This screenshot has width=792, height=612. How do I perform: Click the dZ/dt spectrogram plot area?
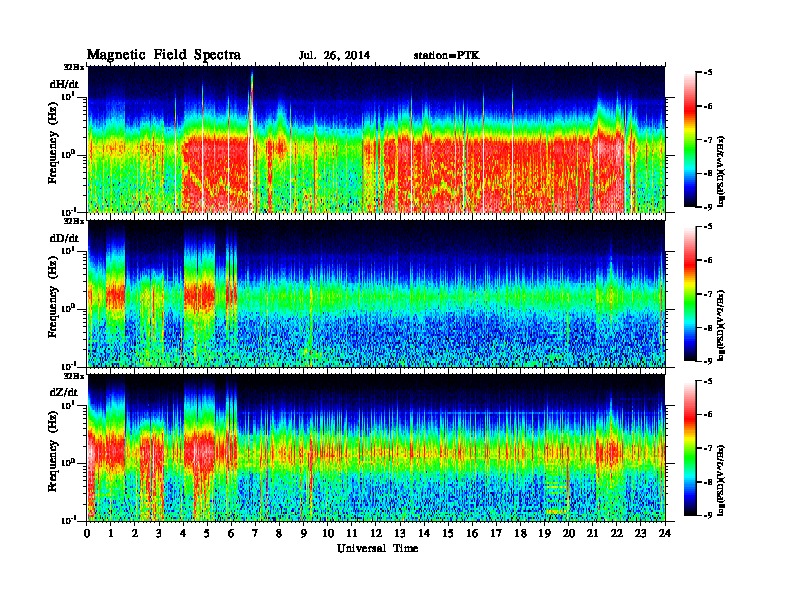(x=376, y=448)
